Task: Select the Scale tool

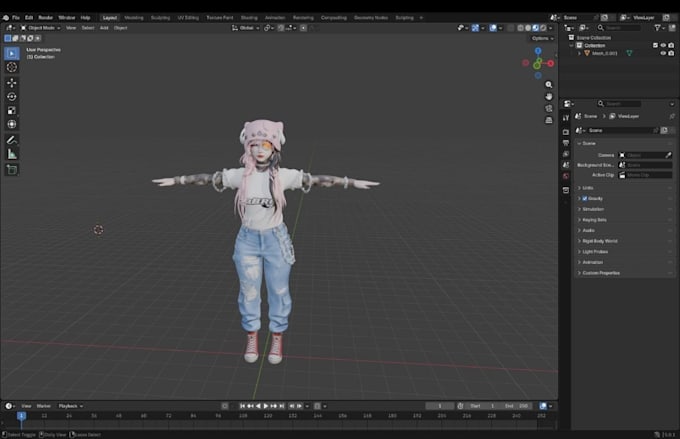Action: [x=12, y=110]
